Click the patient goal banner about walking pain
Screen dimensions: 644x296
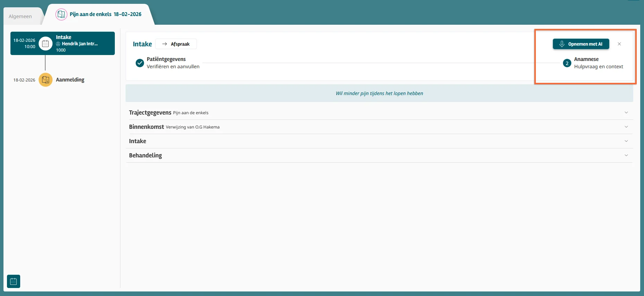(x=379, y=93)
